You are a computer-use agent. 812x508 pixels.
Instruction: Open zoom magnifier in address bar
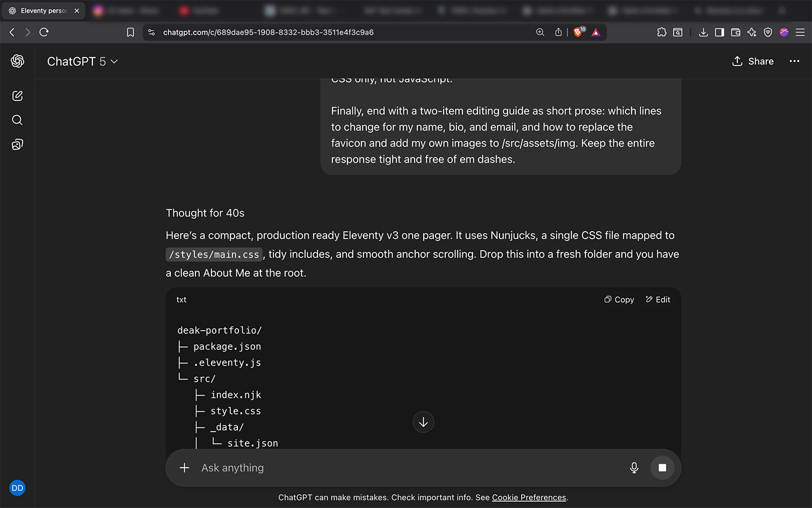click(x=540, y=32)
